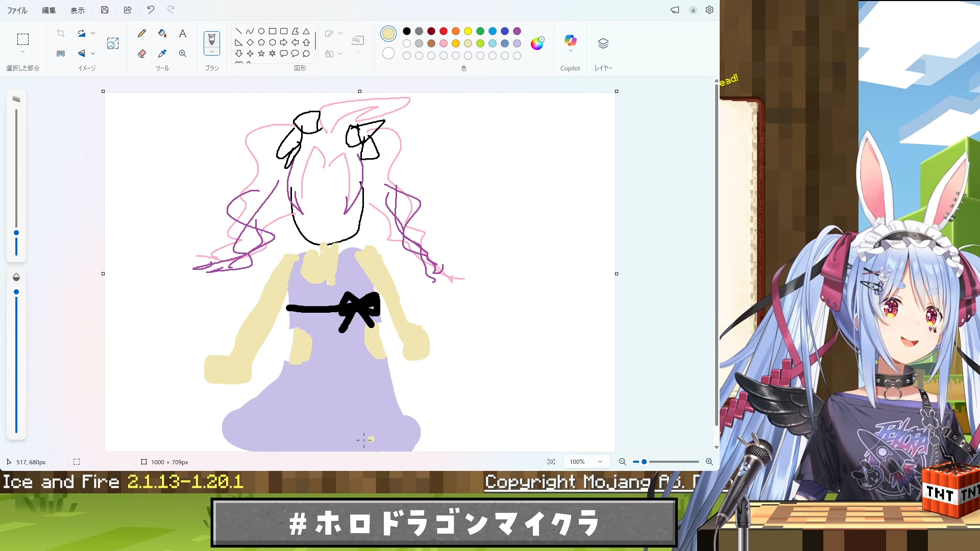The width and height of the screenshot is (980, 551).
Task: Select the Eraser tool
Action: point(142,54)
